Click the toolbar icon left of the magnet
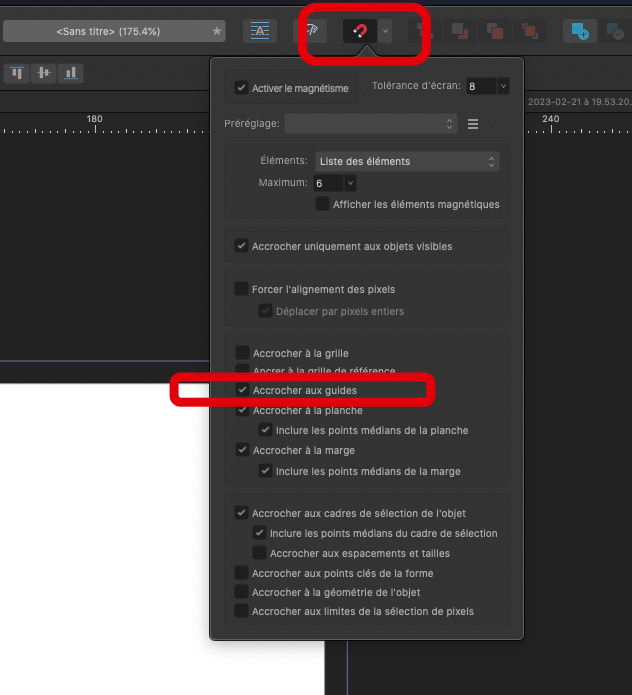 [x=311, y=31]
